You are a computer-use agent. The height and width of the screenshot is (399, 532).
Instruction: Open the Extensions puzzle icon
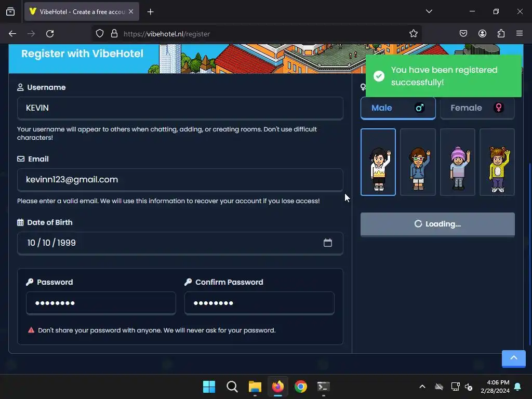[x=501, y=34]
